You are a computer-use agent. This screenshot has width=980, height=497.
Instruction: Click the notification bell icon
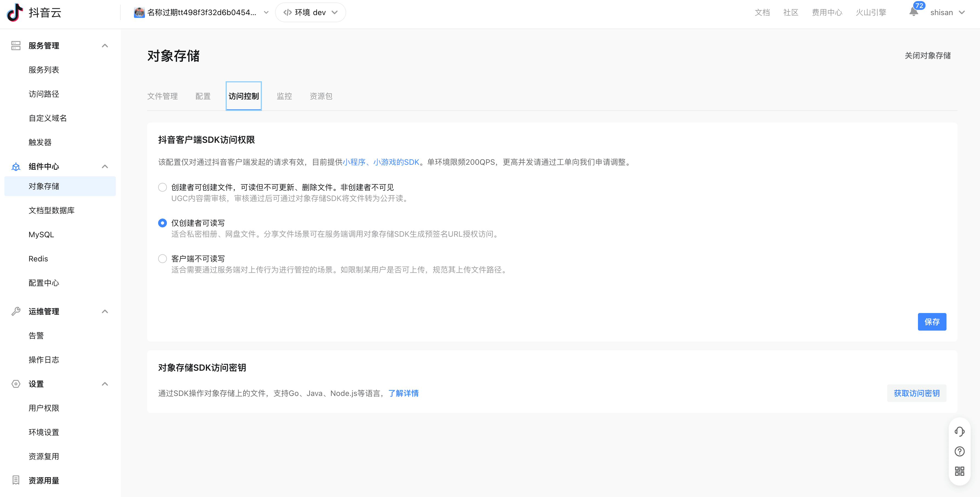tap(913, 12)
